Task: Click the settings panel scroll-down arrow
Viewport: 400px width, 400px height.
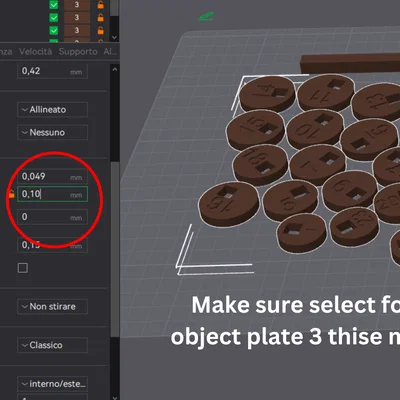Action: [115, 397]
